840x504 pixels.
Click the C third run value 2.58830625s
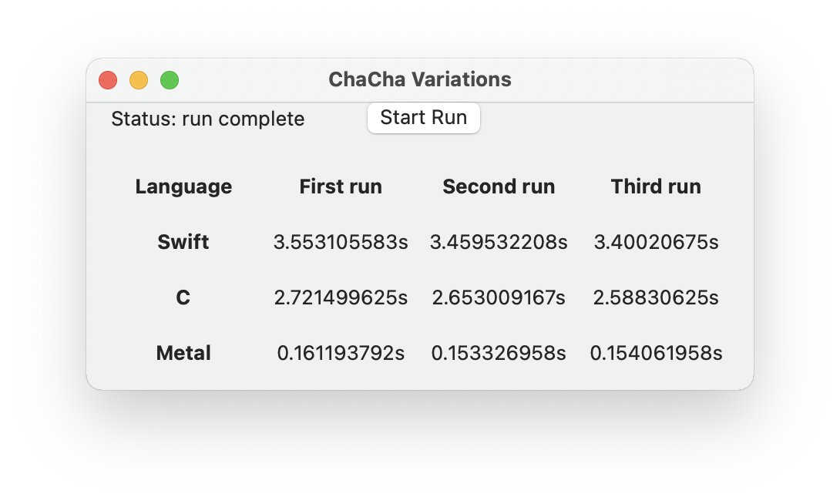[x=656, y=297]
